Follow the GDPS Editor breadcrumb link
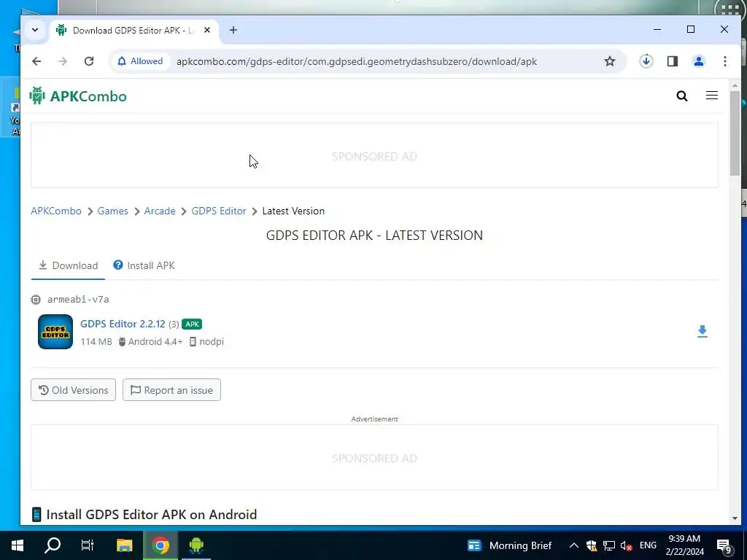 219,211
